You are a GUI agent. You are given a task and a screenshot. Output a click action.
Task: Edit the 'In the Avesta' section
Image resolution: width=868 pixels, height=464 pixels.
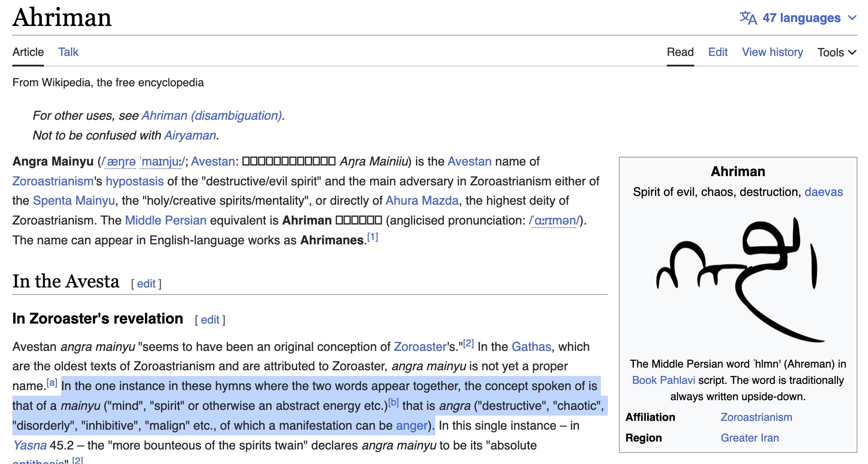click(146, 284)
